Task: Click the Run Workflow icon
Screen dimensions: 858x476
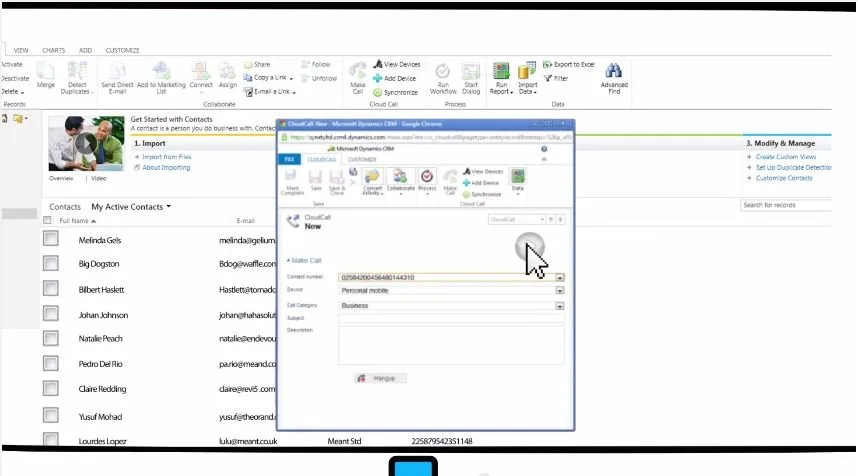Action: [x=443, y=78]
